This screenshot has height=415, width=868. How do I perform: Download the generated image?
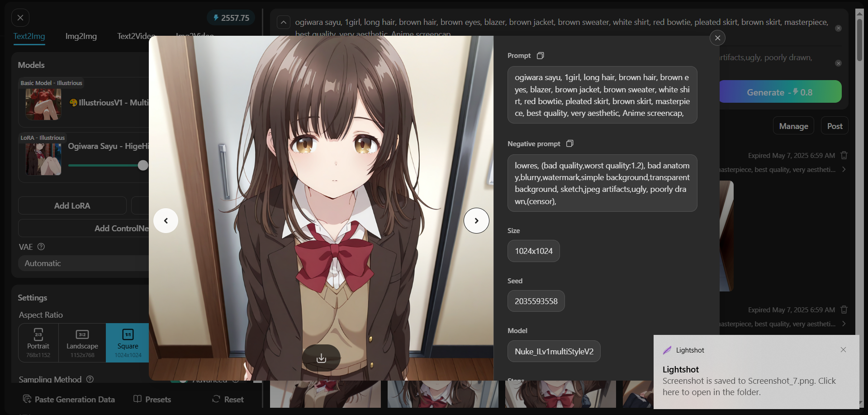(x=321, y=358)
